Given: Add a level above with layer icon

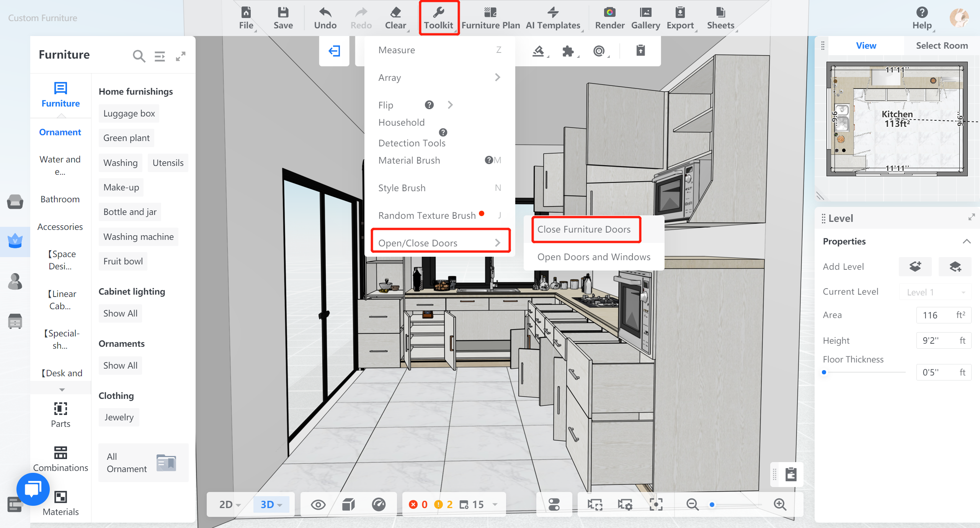Looking at the screenshot, I should pos(915,266).
